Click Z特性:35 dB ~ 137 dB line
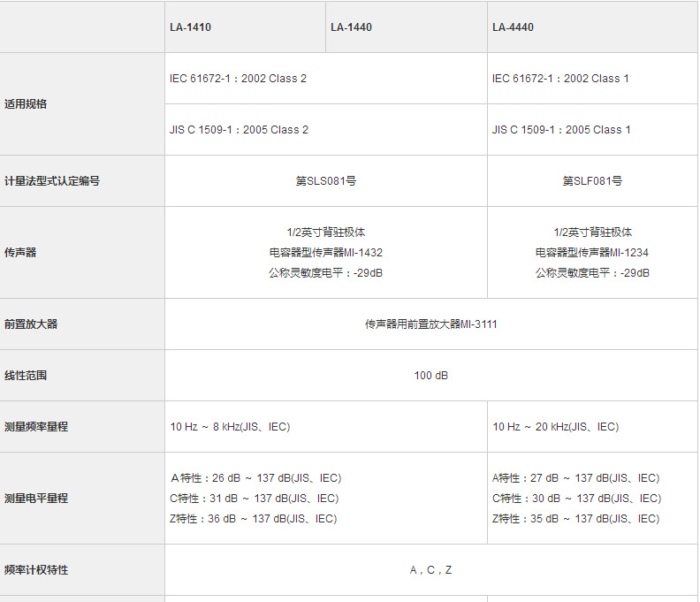Image resolution: width=700 pixels, height=602 pixels. click(x=576, y=519)
